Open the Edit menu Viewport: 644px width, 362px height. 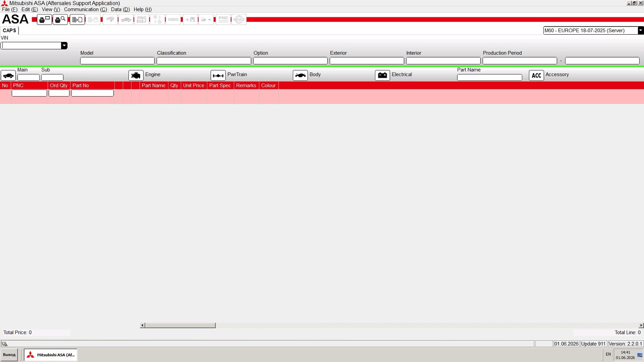pyautogui.click(x=29, y=9)
